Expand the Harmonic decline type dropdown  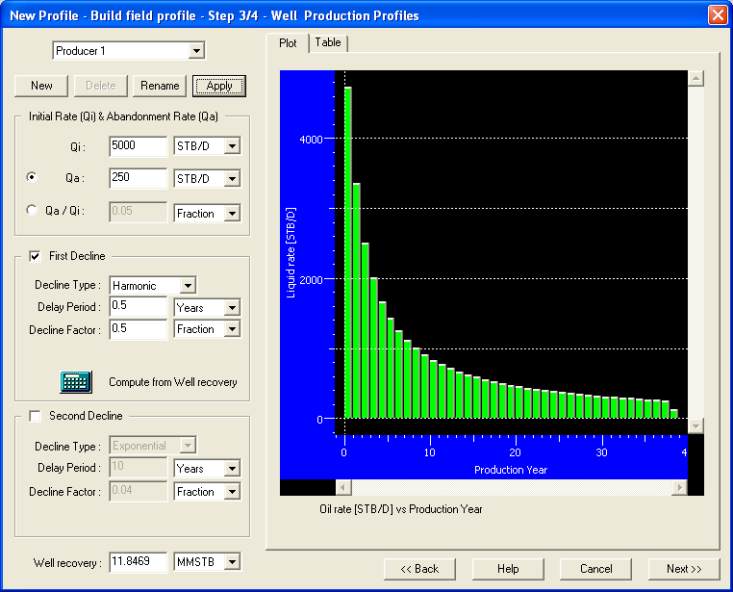(188, 286)
